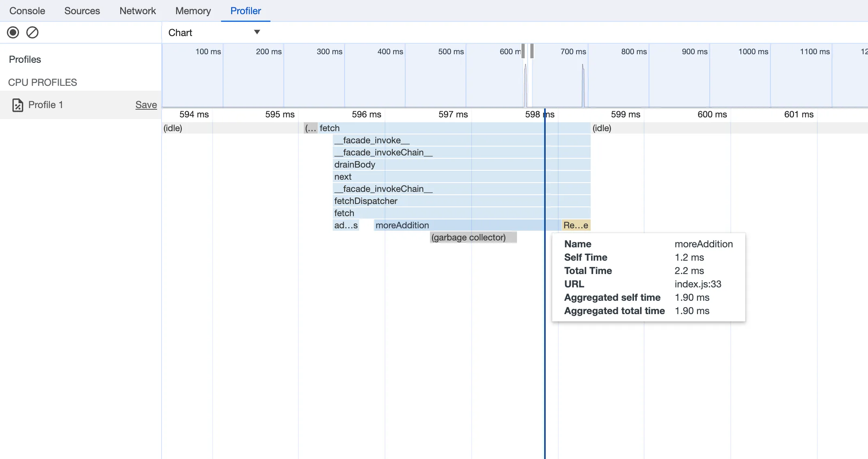Click the record profile button
Screen dimensions: 868x459
(13, 32)
